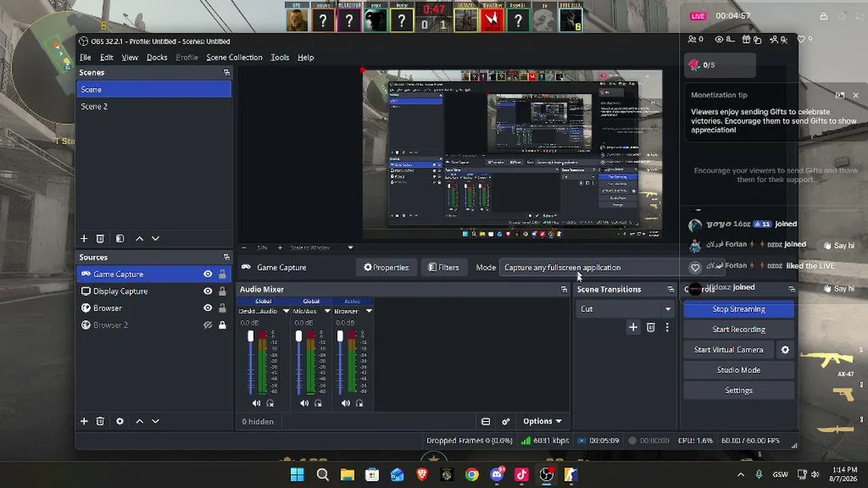This screenshot has width=868, height=488.
Task: Mute the Mic/Aux channel
Action: [x=304, y=403]
